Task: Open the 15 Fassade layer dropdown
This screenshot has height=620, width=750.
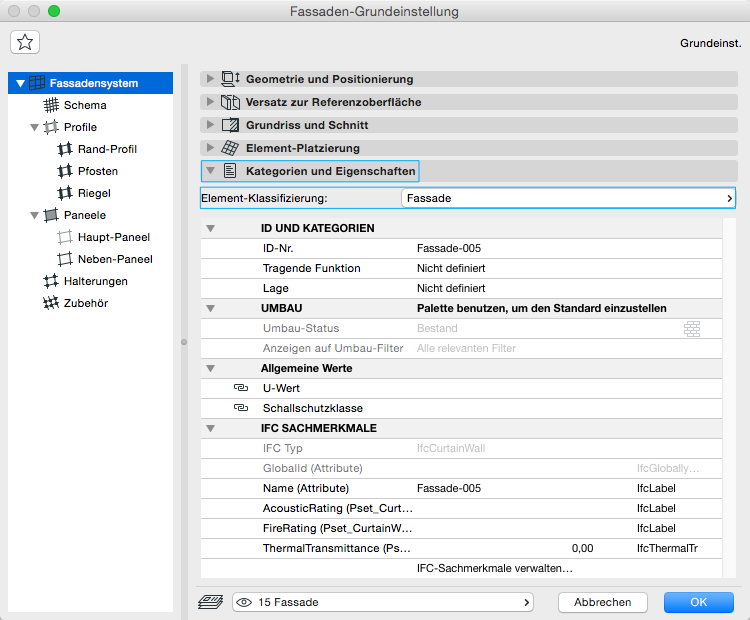Action: coord(382,602)
